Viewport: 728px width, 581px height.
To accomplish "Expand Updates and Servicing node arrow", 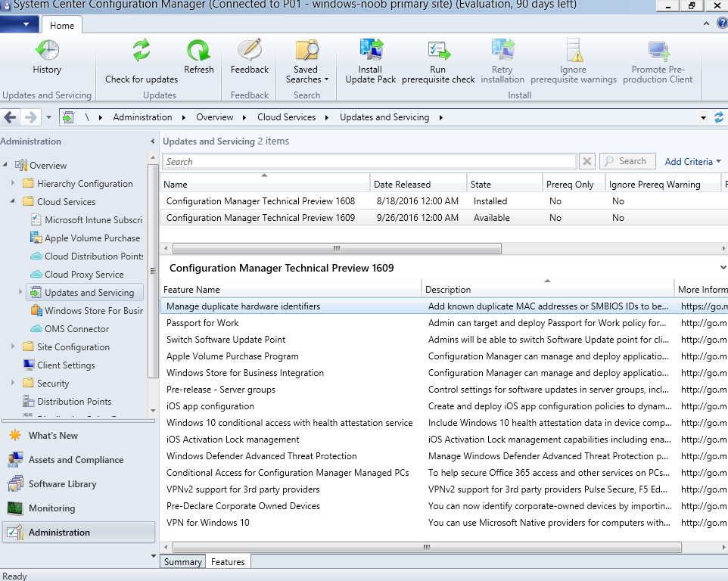I will [x=20, y=292].
